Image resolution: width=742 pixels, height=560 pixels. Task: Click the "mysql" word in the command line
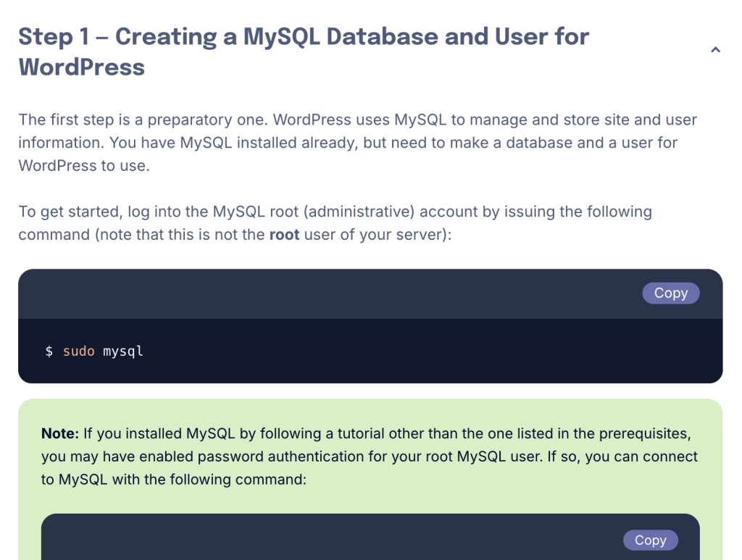pos(123,351)
